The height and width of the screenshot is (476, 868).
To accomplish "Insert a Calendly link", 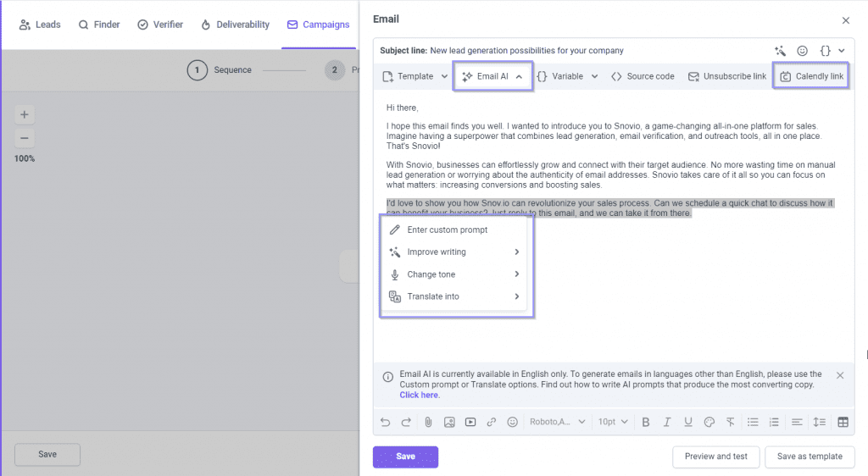I will [811, 76].
